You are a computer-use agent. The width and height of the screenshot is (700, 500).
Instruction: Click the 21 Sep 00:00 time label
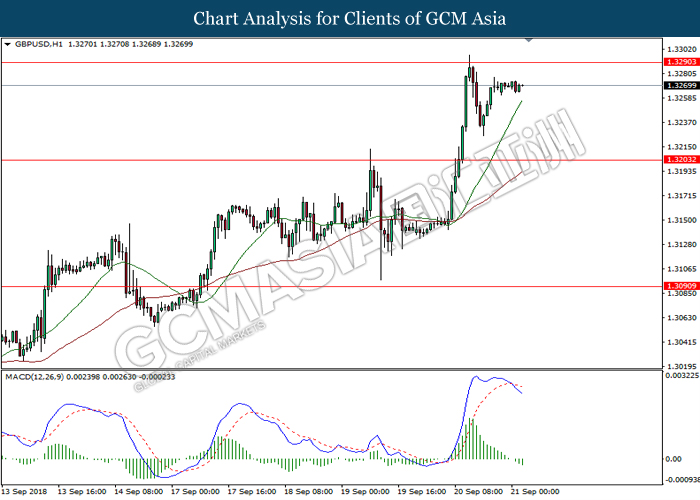click(x=535, y=492)
